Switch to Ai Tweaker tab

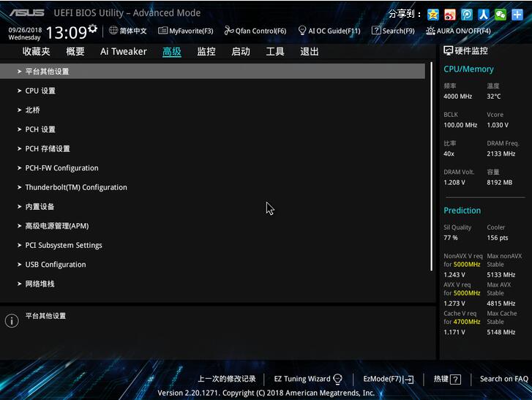[124, 51]
